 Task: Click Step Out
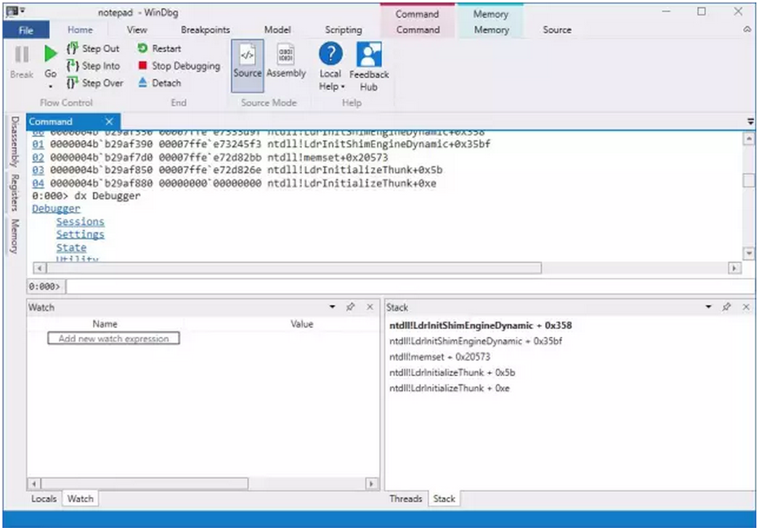pyautogui.click(x=93, y=48)
